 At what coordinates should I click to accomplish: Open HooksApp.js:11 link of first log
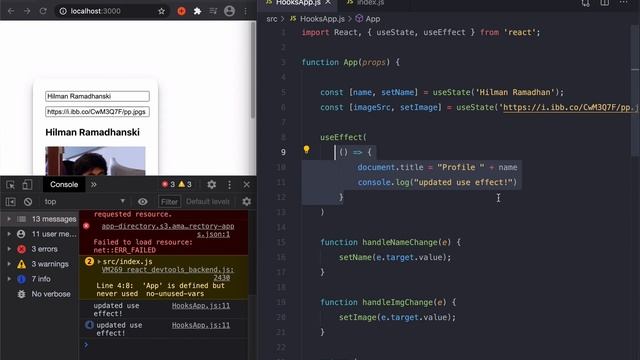[x=201, y=306]
